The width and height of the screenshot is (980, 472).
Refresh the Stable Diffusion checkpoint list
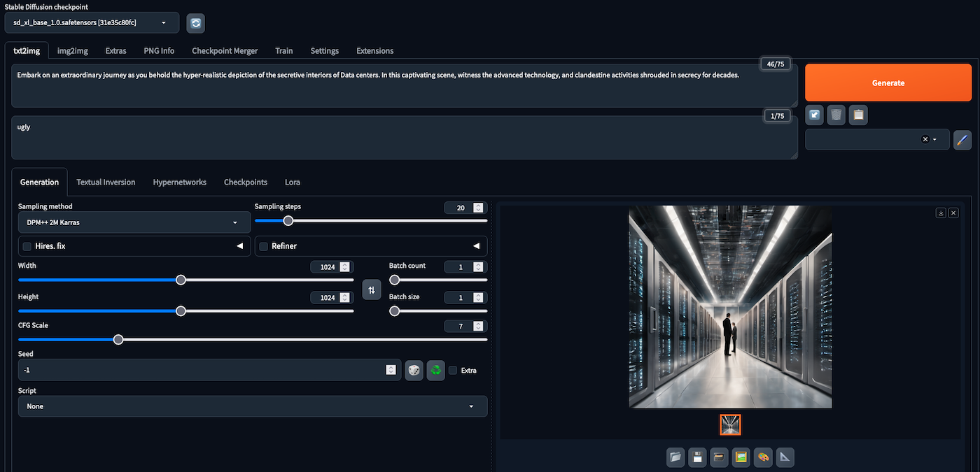click(195, 23)
